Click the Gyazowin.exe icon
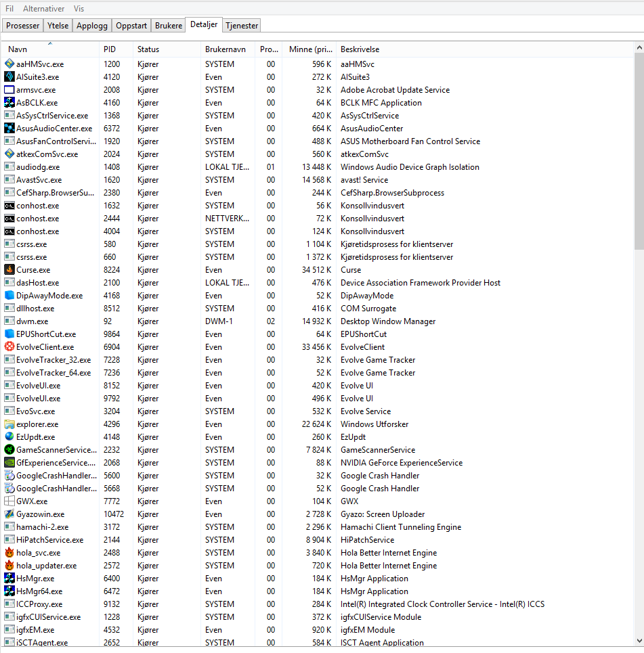 (9, 514)
